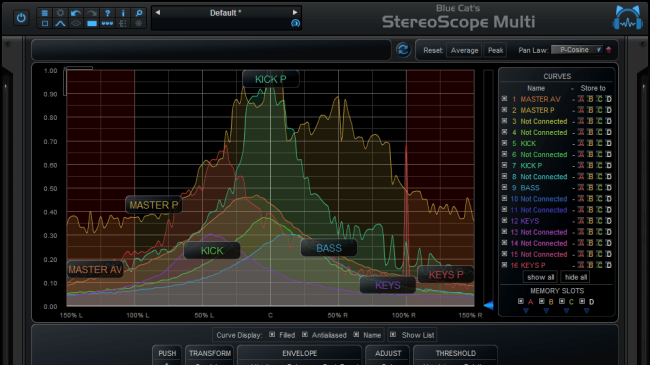Viewport: 650px width, 365px height.
Task: Click the MASTER P curve label on graph
Action: [x=154, y=205]
